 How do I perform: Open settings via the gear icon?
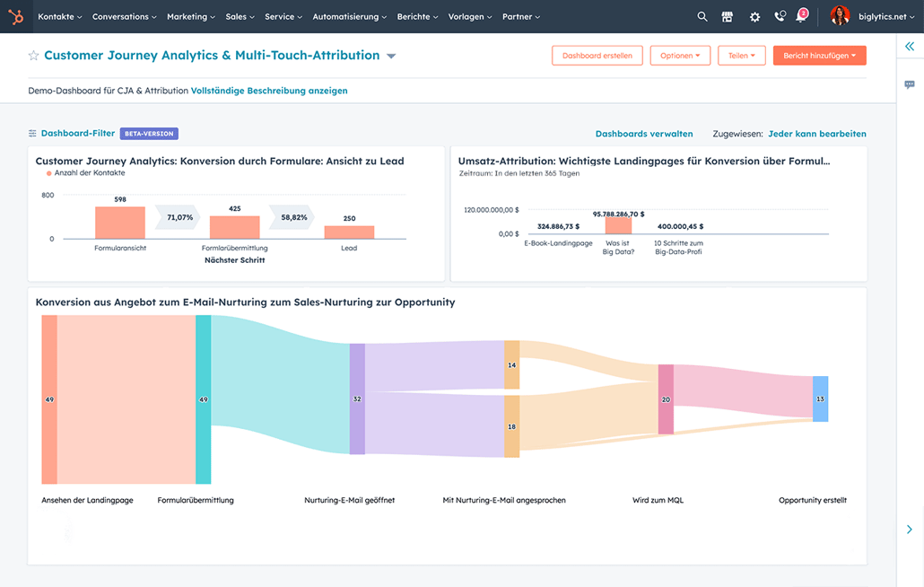coord(754,16)
